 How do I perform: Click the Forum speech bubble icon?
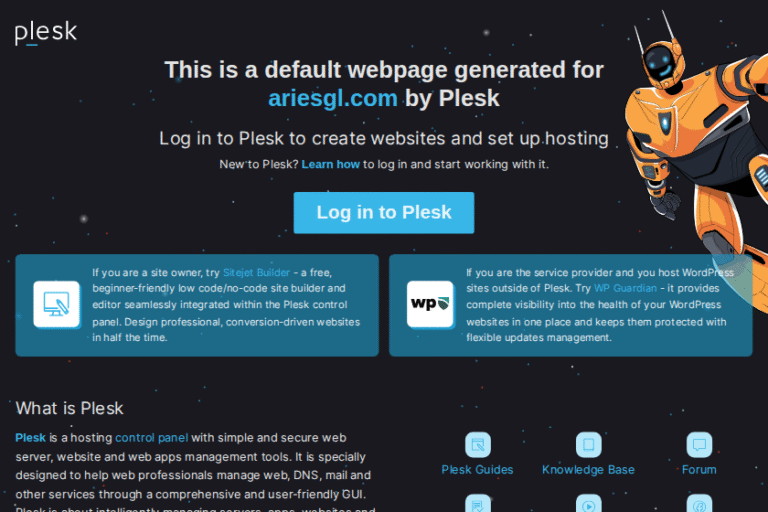point(699,444)
